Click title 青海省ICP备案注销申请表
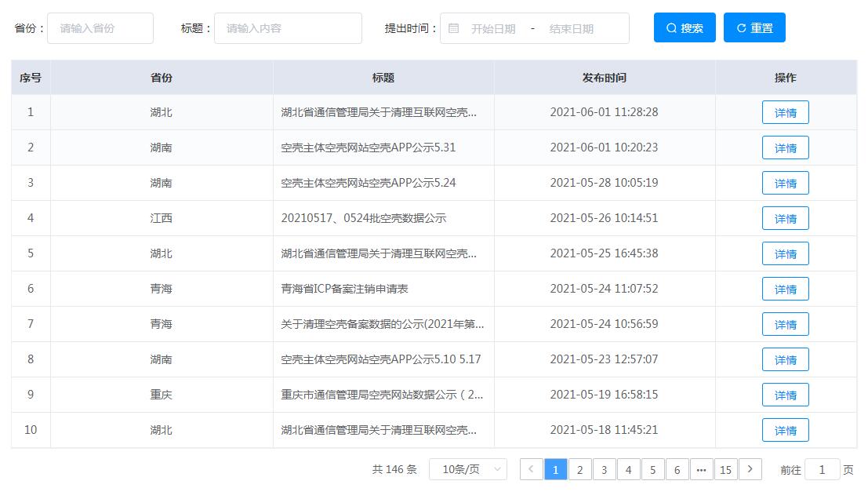Image resolution: width=868 pixels, height=499 pixels. tap(344, 289)
